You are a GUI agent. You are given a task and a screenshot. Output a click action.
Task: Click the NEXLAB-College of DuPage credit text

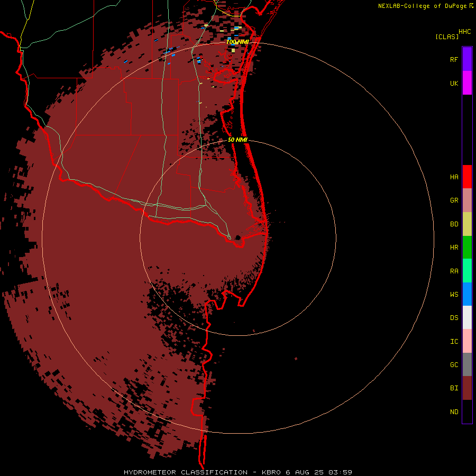422,6
